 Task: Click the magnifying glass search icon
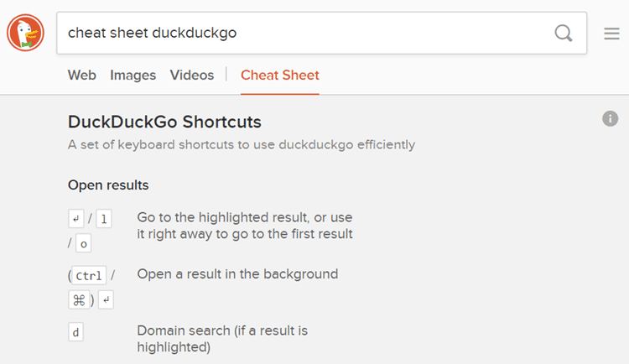564,34
